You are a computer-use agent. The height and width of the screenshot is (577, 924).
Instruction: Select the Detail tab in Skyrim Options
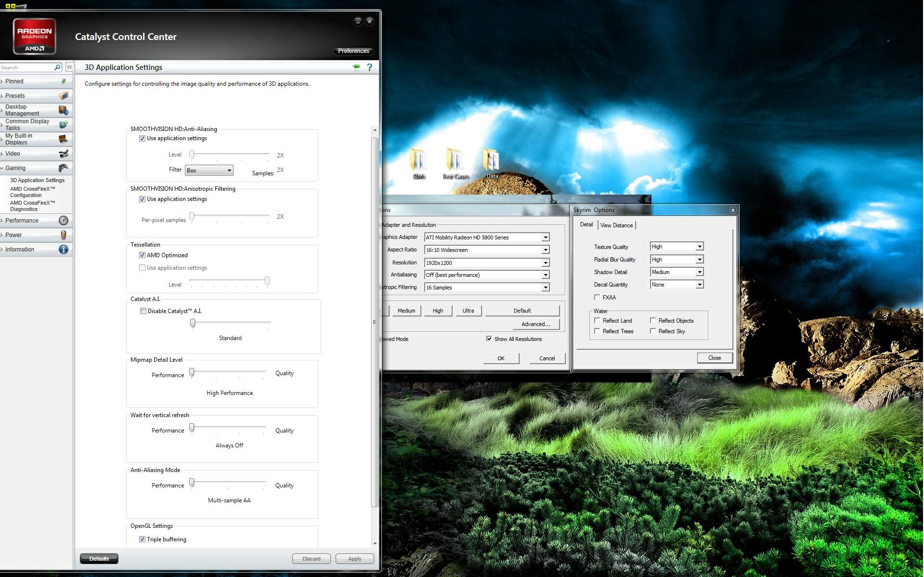click(586, 224)
